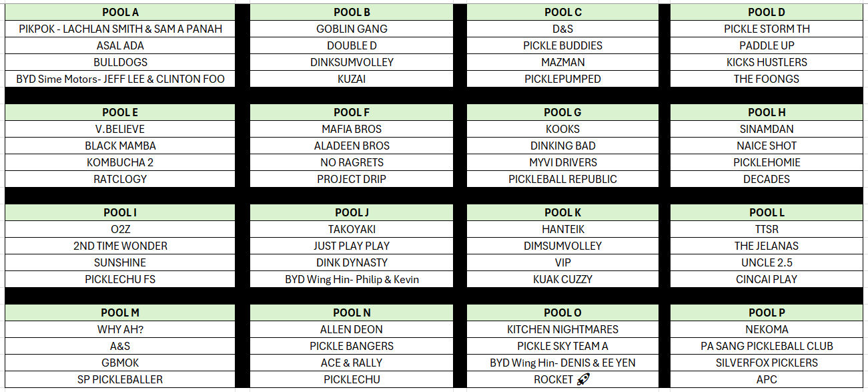Click the UNCLE 2.5 cell
The width and height of the screenshot is (868, 392).
767,262
